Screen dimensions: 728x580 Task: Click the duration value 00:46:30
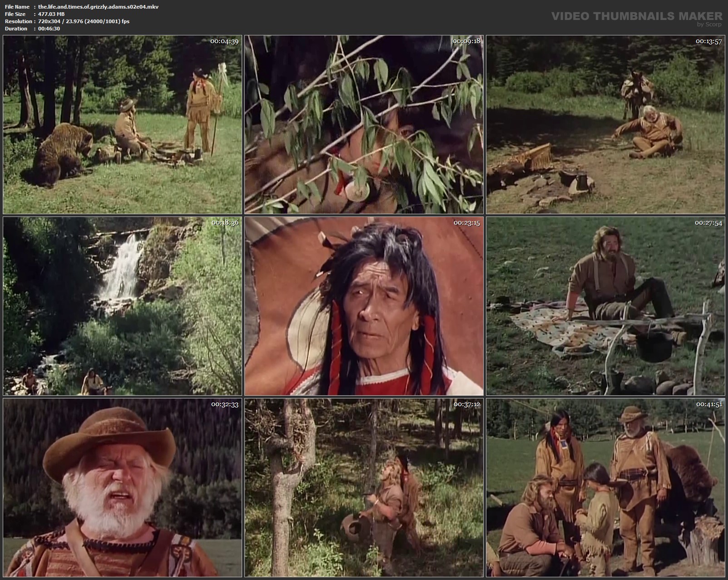pos(49,29)
